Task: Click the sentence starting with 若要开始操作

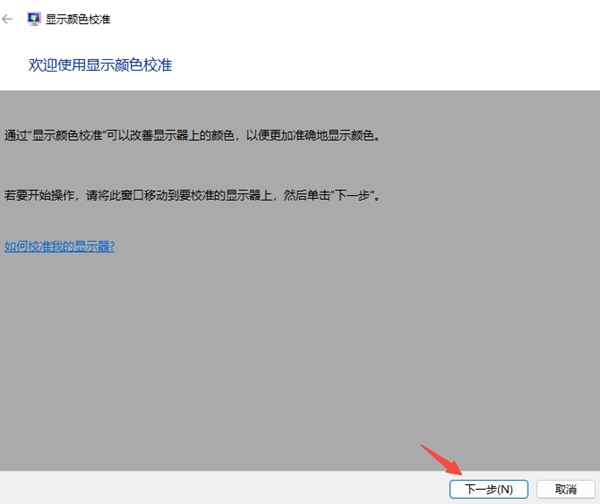Action: (x=192, y=195)
